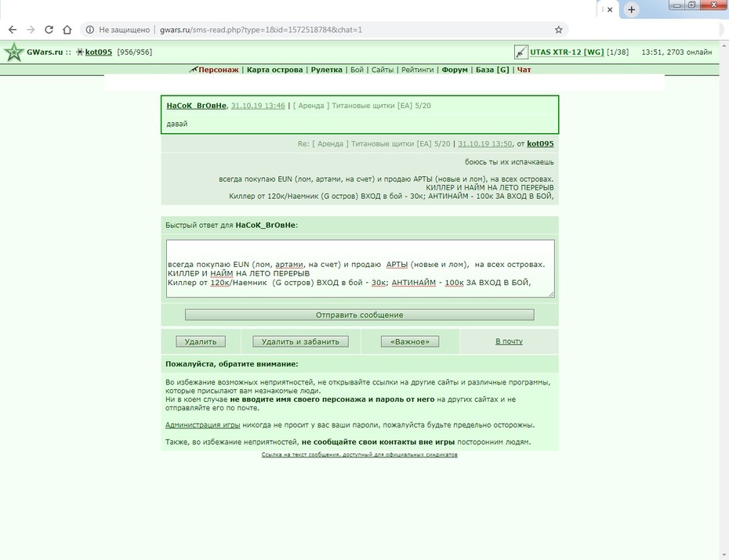Open the Ссылка на текст сообщения link

[x=359, y=454]
